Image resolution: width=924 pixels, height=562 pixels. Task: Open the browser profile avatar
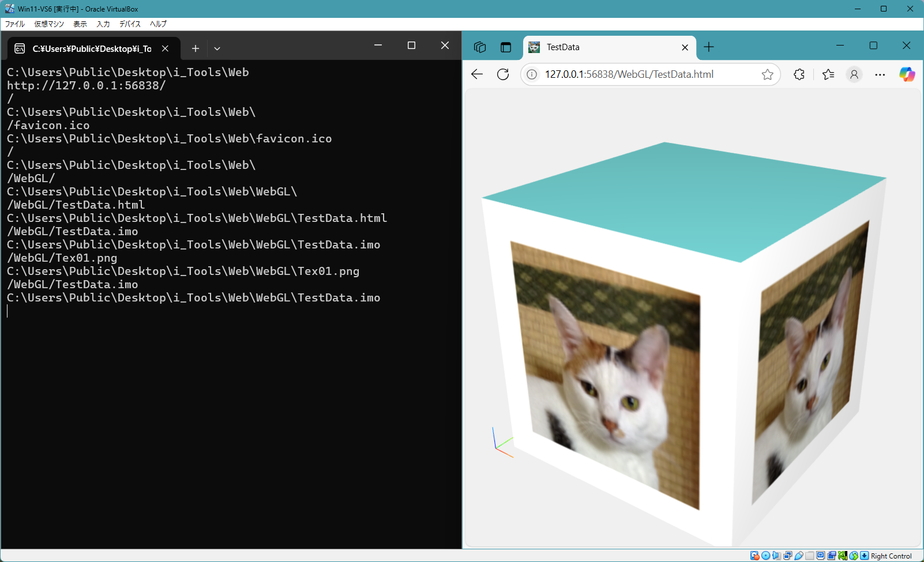click(x=854, y=74)
